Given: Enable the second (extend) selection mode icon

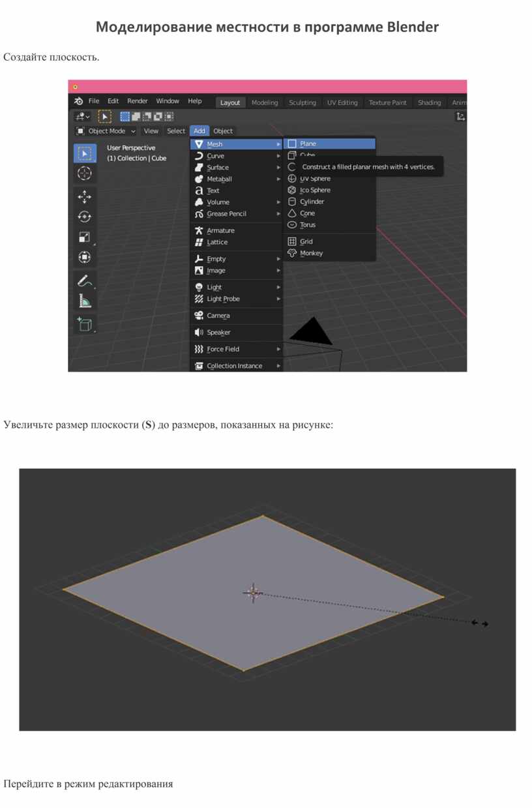Looking at the screenshot, I should pyautogui.click(x=136, y=117).
